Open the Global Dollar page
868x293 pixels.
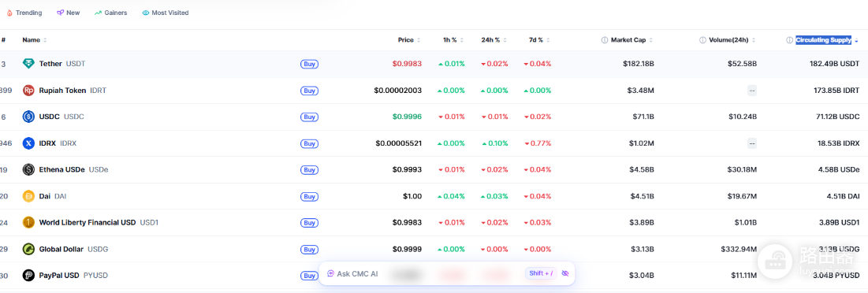tap(61, 249)
